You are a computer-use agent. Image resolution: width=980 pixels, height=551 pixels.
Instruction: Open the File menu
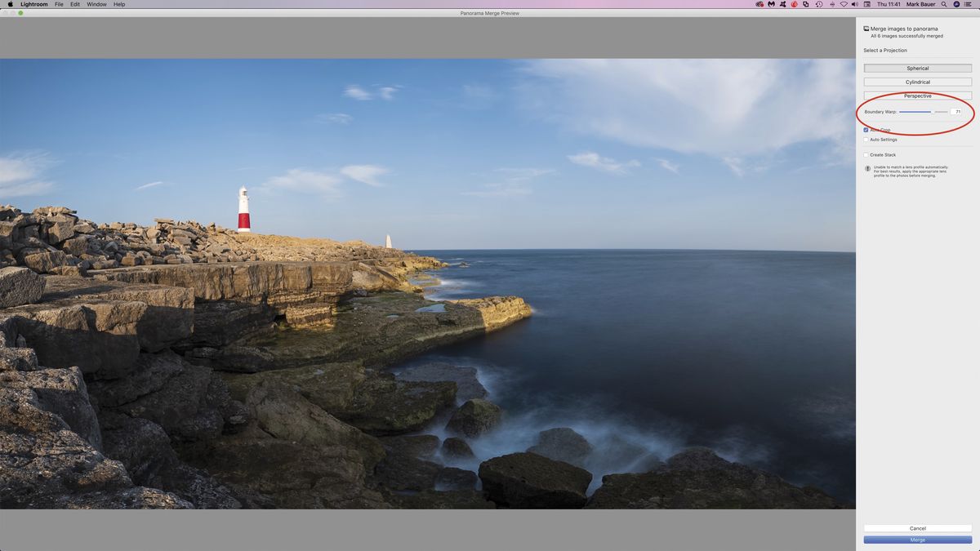click(59, 4)
